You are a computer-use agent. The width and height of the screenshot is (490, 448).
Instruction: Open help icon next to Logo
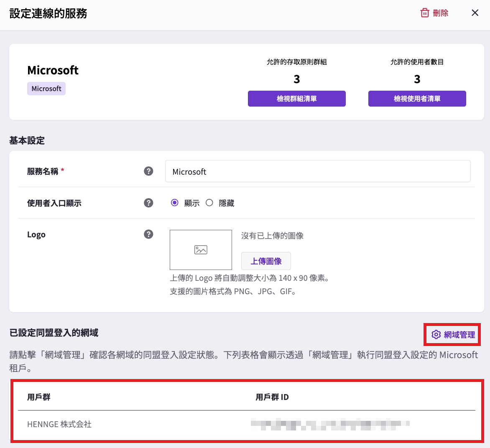coord(148,234)
